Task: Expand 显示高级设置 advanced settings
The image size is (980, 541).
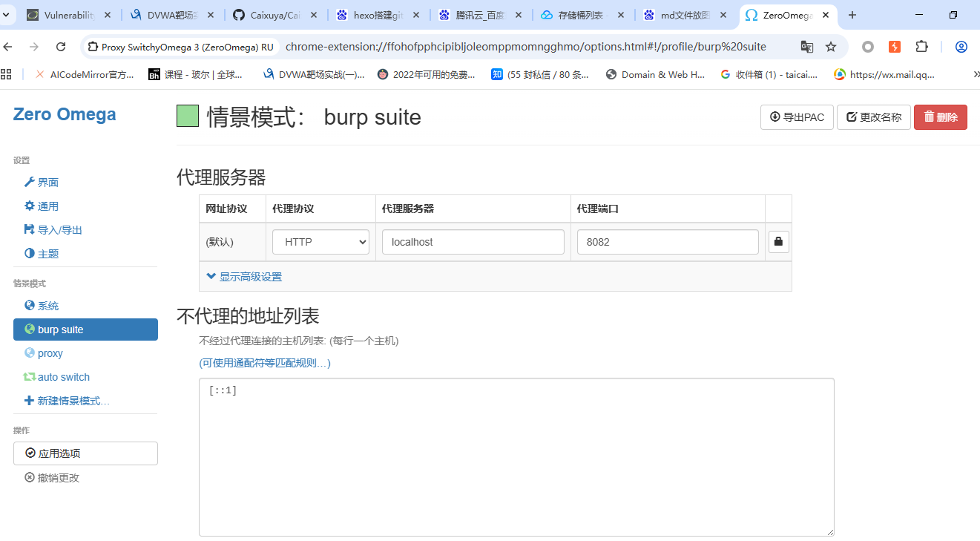Action: tap(244, 277)
